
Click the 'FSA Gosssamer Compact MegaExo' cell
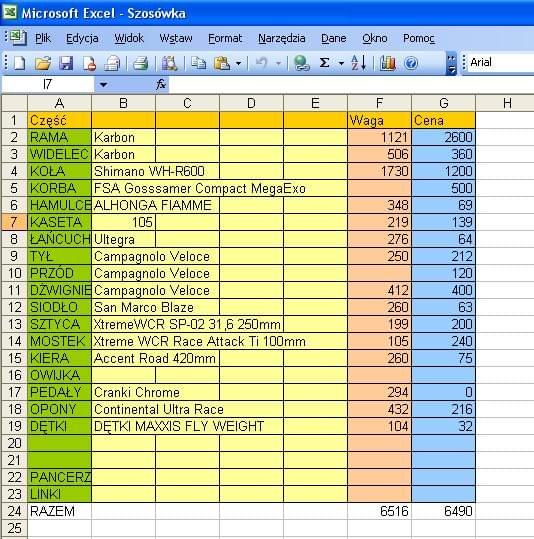tap(219, 188)
